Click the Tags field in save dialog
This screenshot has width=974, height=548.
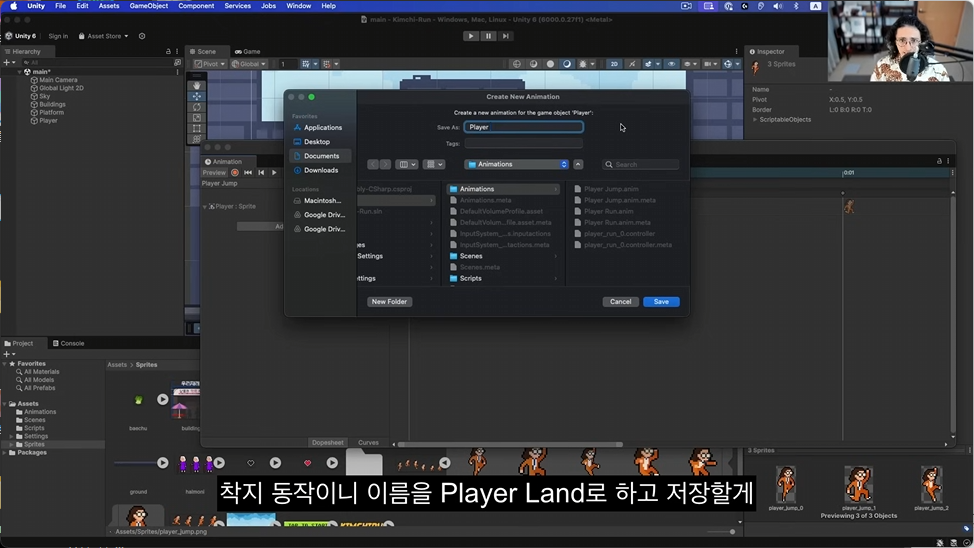(524, 144)
